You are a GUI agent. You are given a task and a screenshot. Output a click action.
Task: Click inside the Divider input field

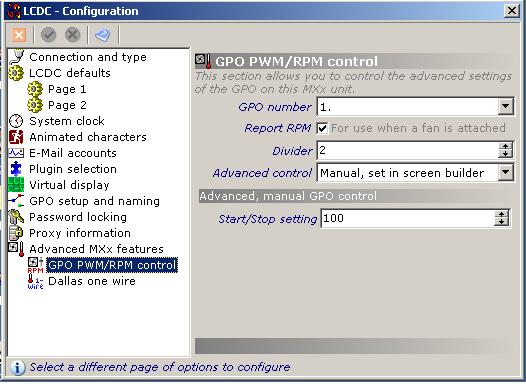[408, 150]
